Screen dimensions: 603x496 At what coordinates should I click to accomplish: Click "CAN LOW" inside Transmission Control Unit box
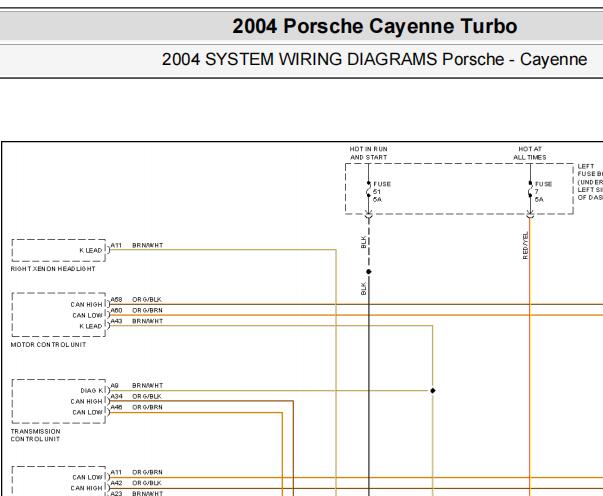[x=88, y=412]
